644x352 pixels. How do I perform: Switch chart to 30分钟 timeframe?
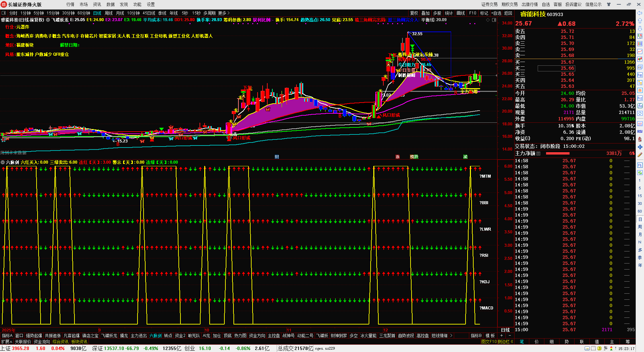pyautogui.click(x=68, y=13)
